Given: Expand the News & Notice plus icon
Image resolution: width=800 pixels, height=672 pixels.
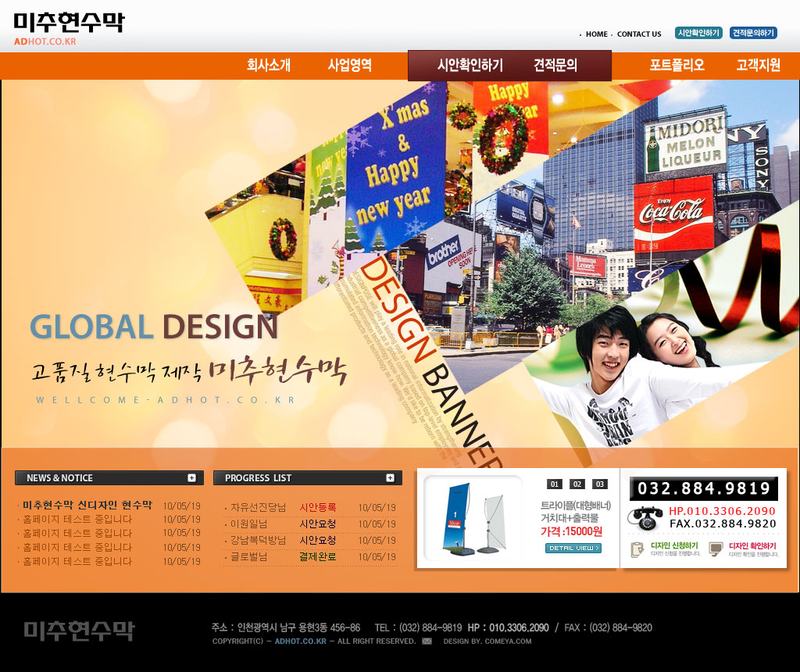Looking at the screenshot, I should (191, 477).
